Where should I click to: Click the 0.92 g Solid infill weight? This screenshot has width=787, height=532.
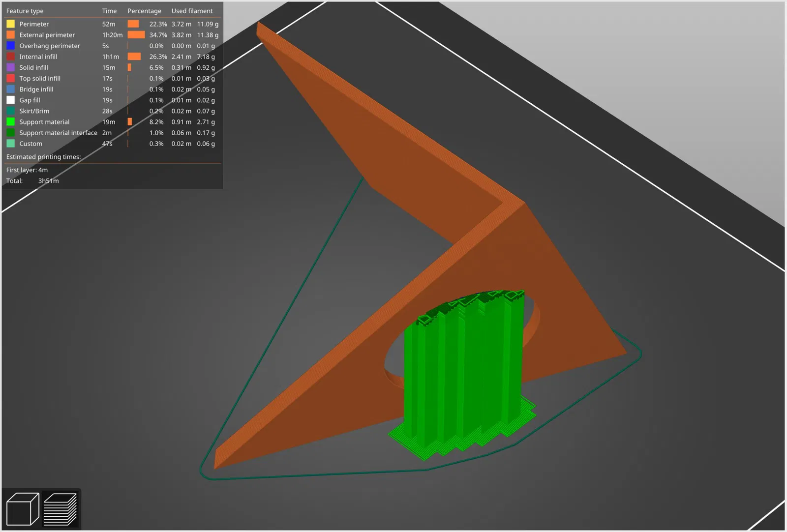206,67
